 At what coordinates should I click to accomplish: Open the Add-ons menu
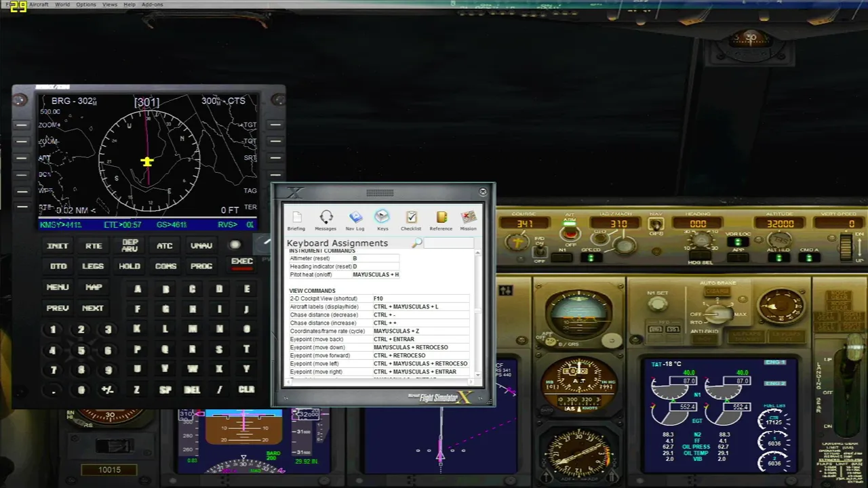(x=152, y=4)
